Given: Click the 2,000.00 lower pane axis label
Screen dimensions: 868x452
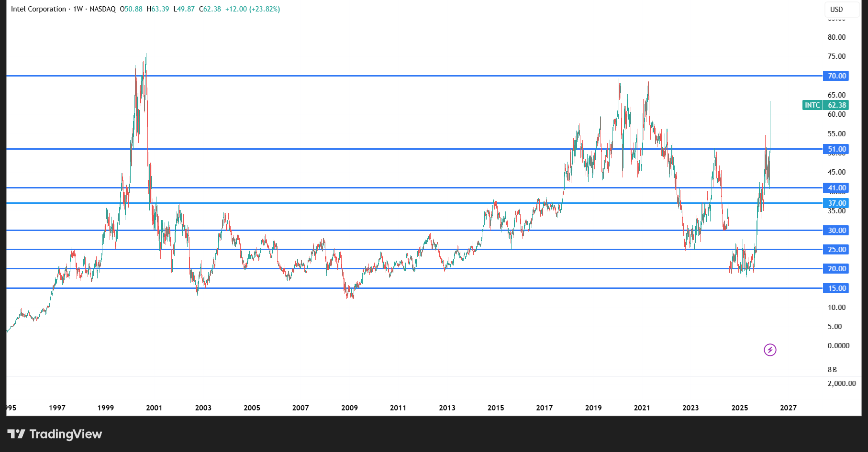Looking at the screenshot, I should coord(842,383).
